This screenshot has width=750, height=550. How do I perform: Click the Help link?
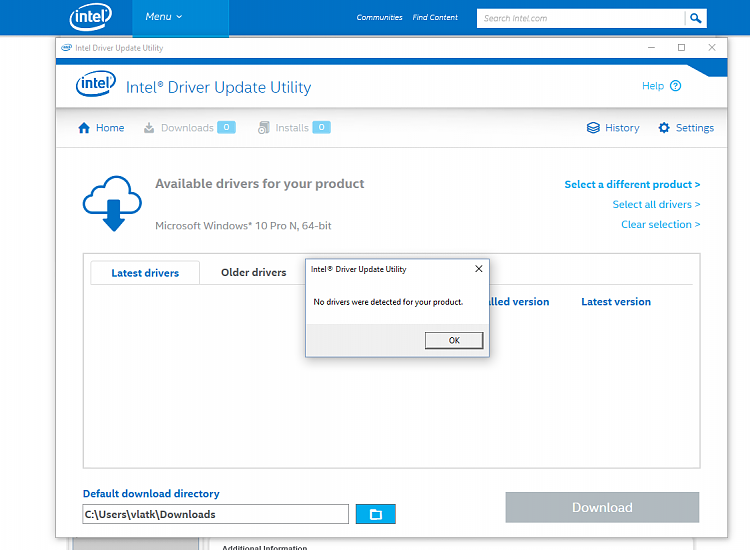(652, 86)
